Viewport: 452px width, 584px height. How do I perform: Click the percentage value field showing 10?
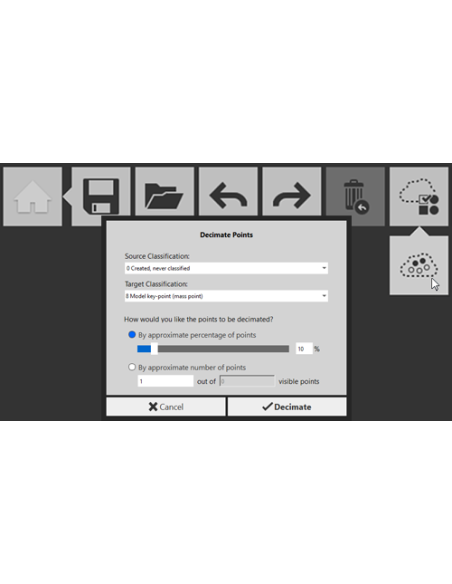[304, 349]
